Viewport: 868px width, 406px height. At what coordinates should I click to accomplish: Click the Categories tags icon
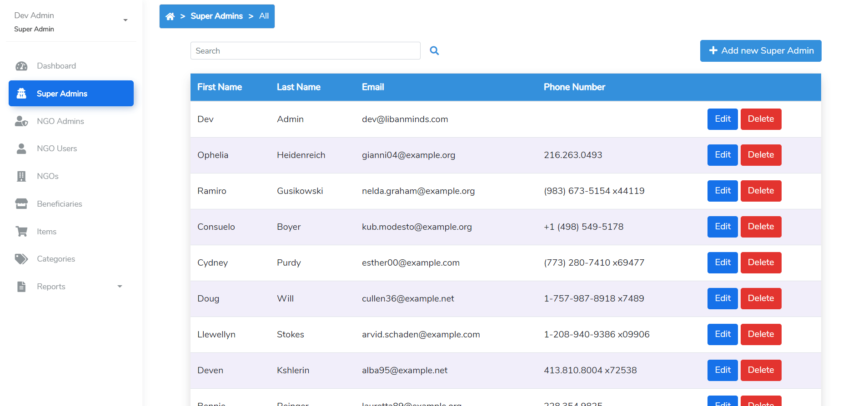[x=21, y=259]
